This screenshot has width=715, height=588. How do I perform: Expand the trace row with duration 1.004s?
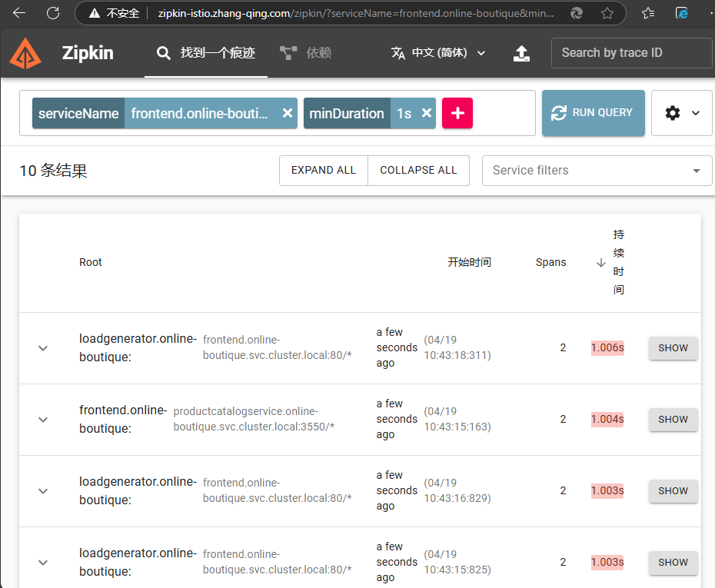(43, 420)
